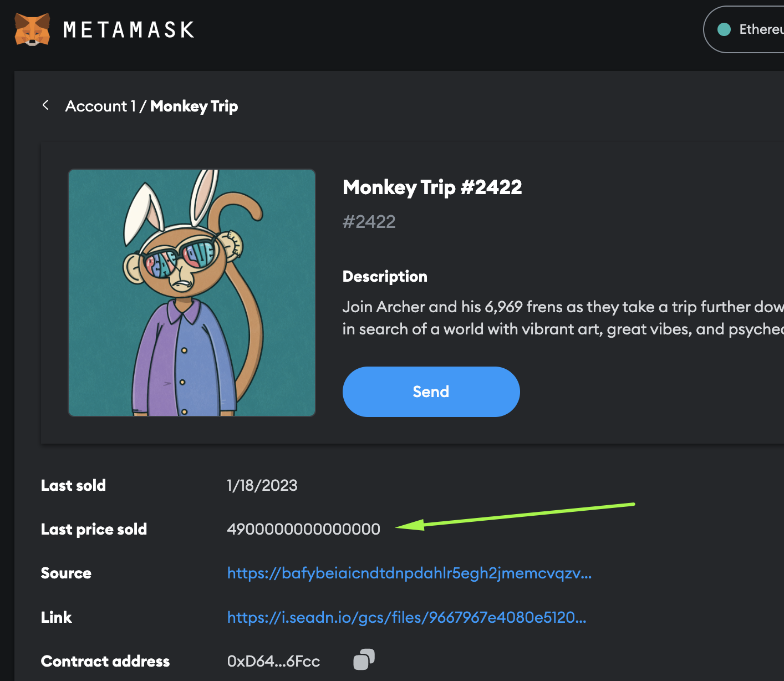Click the last price value 4900000000000000
784x681 pixels.
point(304,529)
